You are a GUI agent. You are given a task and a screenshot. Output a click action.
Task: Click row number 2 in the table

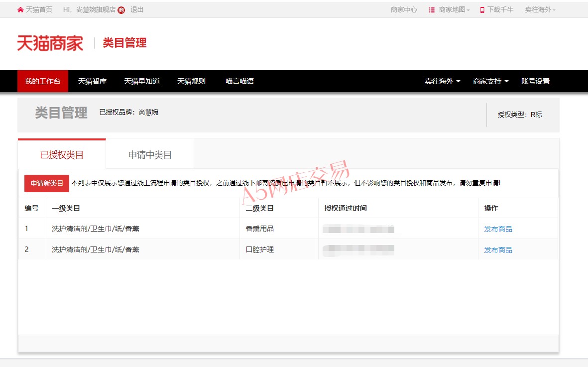[x=26, y=249]
